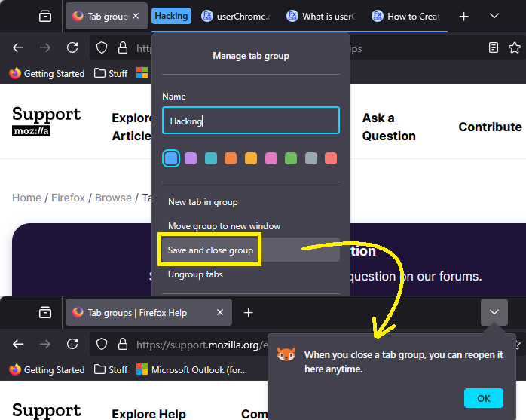The width and height of the screenshot is (526, 420).
Task: Reload page in the top window
Action: click(72, 48)
